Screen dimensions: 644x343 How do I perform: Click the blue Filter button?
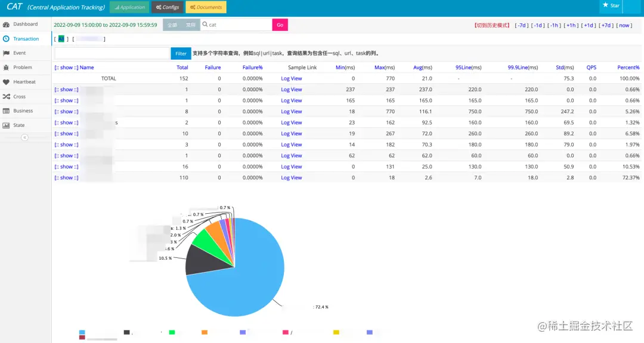(181, 54)
